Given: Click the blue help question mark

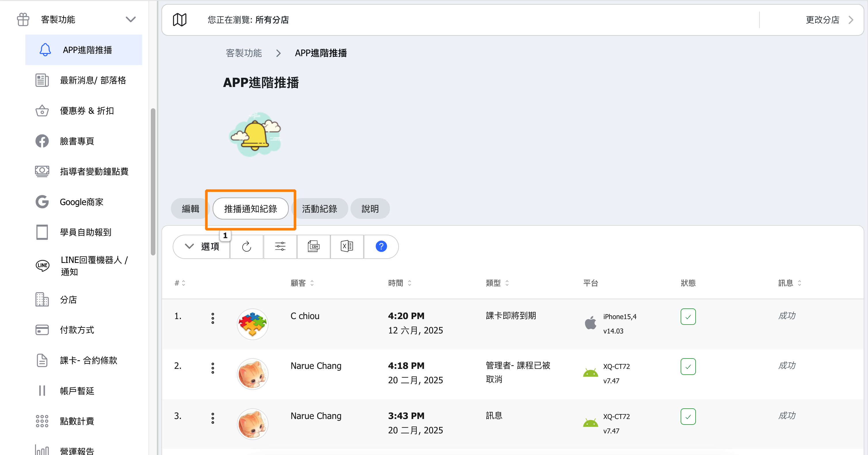Looking at the screenshot, I should (381, 247).
